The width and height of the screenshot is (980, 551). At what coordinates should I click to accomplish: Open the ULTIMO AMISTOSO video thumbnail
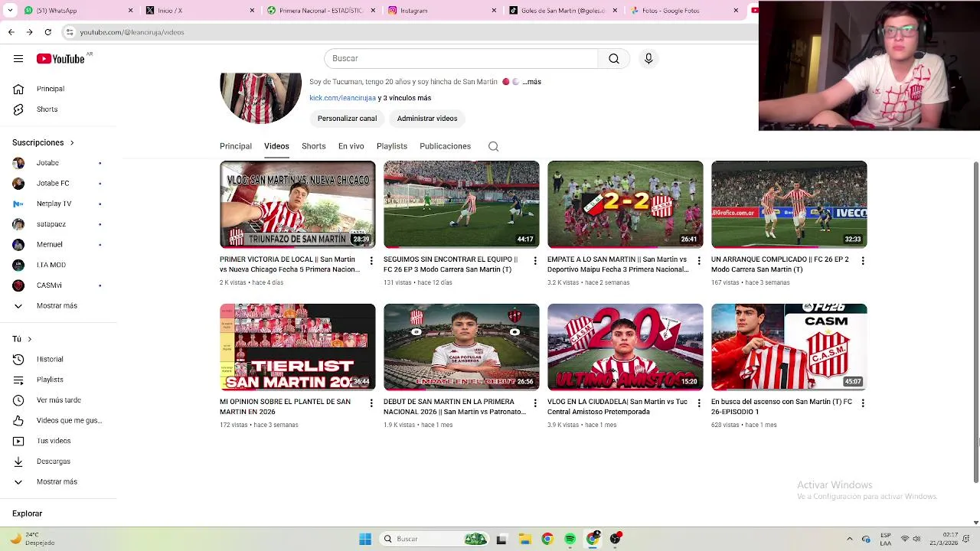pos(626,347)
